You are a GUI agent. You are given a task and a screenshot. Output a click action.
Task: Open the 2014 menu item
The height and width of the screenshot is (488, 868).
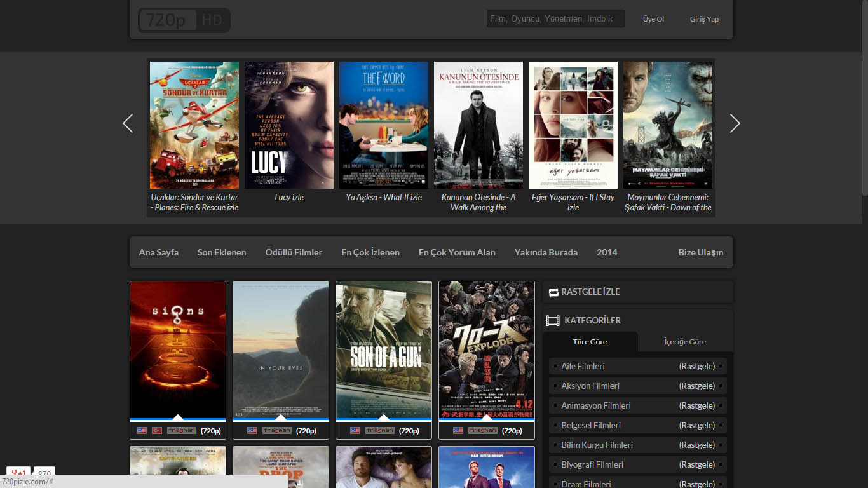point(607,252)
